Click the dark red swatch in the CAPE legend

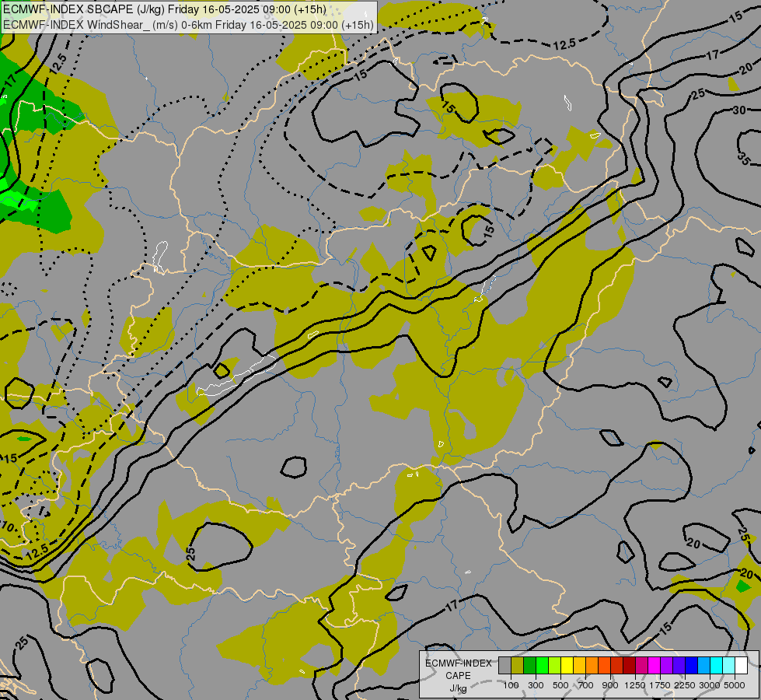click(x=630, y=666)
